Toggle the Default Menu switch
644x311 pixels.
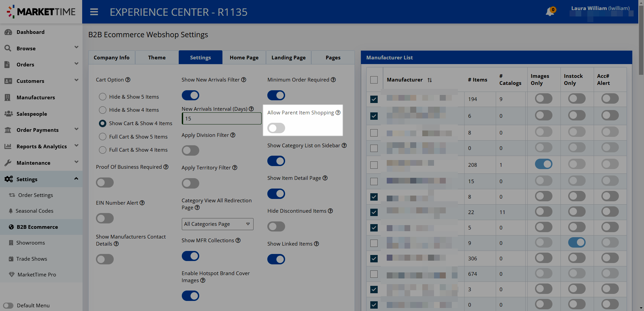tap(8, 305)
